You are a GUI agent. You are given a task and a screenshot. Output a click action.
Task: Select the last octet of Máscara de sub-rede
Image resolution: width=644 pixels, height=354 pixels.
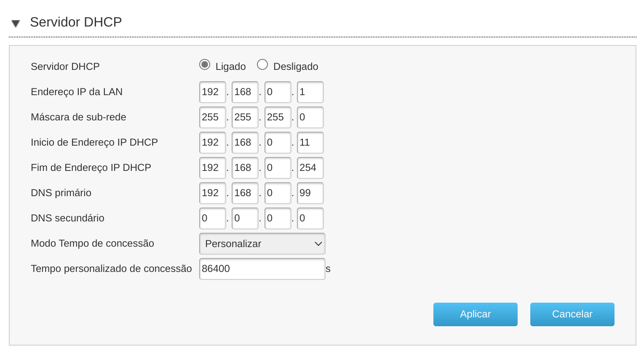click(310, 117)
